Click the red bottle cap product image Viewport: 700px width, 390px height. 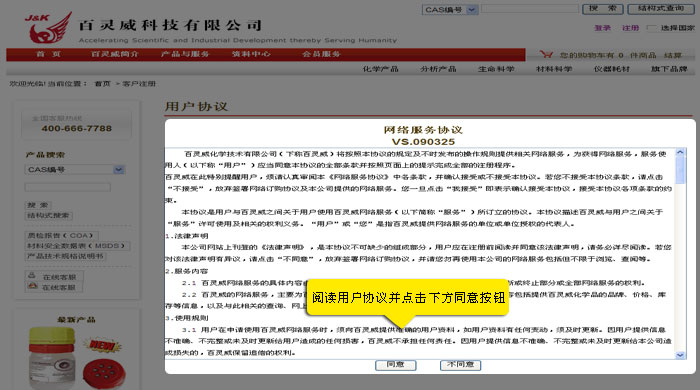click(x=104, y=373)
